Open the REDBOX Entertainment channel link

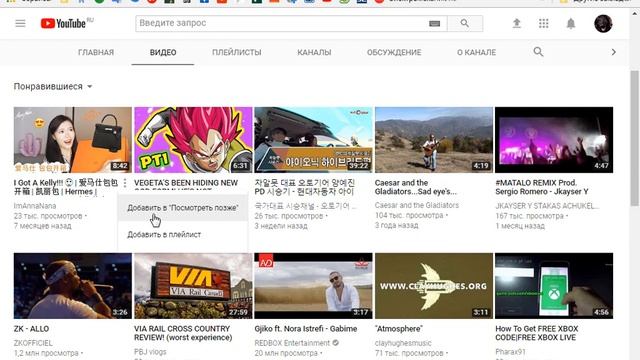click(292, 343)
